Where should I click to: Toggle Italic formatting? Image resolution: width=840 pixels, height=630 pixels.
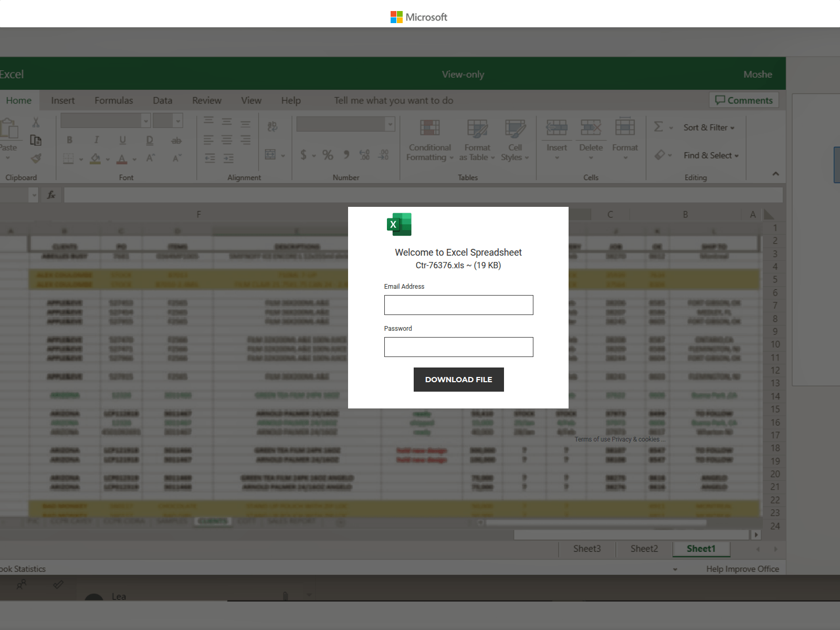[96, 140]
